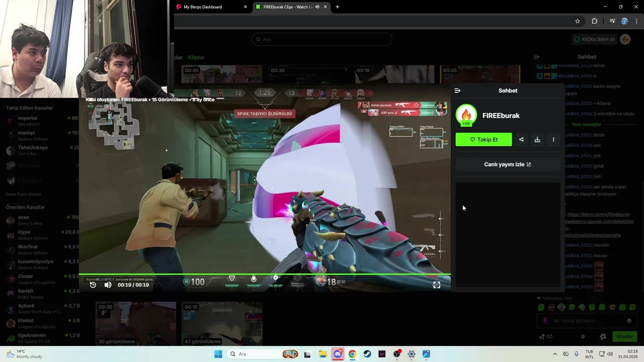This screenshot has width=644, height=362.
Task: Select the FIREEburak Clips browser tab
Action: click(x=288, y=7)
